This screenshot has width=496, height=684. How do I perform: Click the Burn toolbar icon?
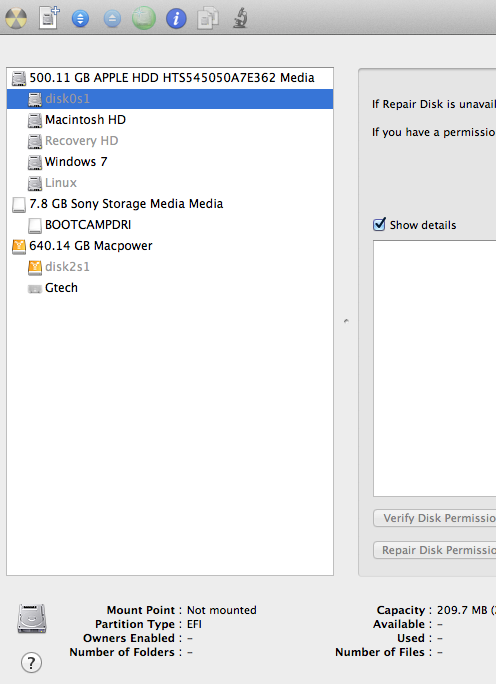16,18
